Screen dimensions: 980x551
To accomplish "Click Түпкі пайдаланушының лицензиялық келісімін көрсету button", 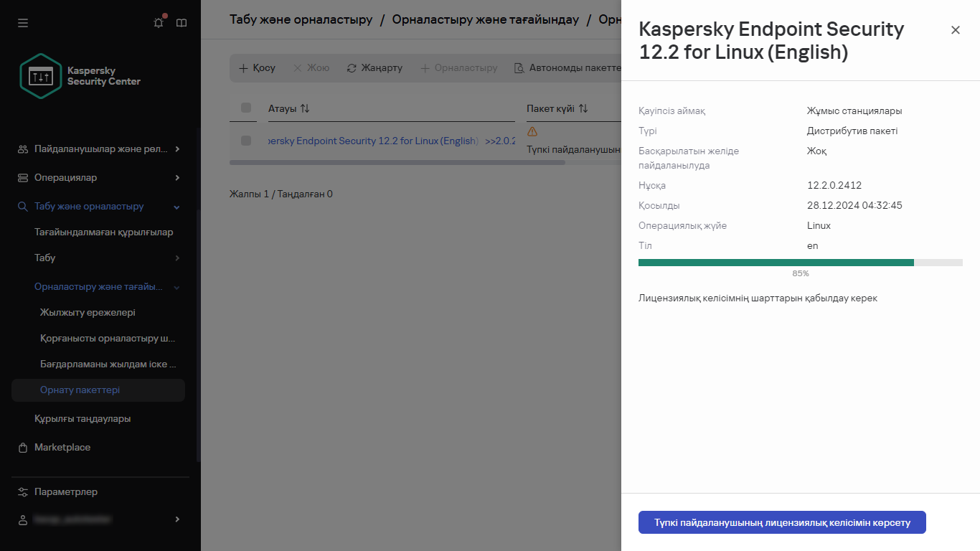I will tap(781, 522).
